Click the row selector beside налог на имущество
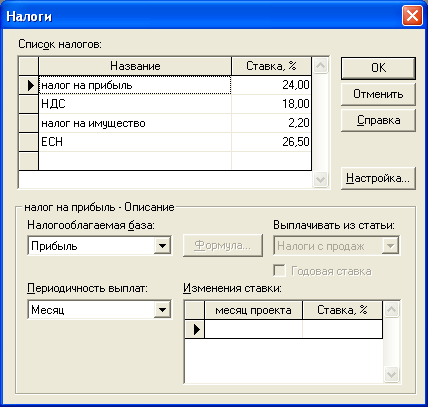This screenshot has height=407, width=428. [29, 123]
